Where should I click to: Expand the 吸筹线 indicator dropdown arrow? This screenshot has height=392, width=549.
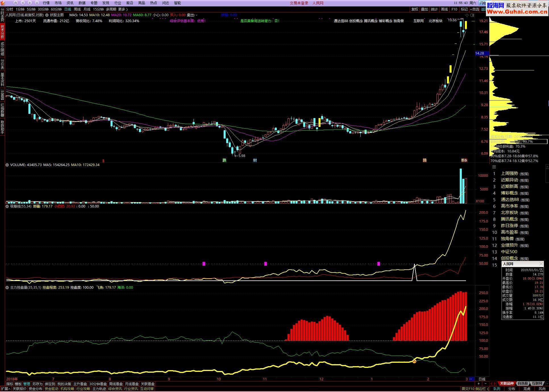[x=7, y=206]
